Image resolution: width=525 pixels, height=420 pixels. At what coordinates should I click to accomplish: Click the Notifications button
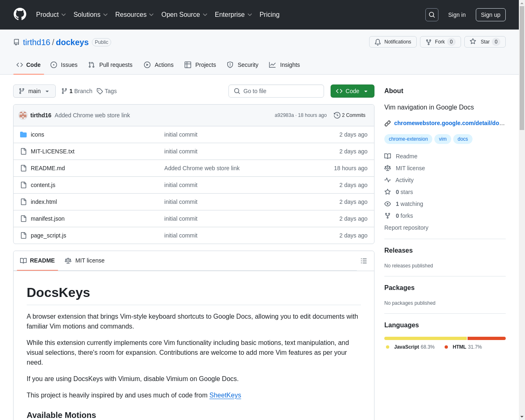[x=393, y=42]
